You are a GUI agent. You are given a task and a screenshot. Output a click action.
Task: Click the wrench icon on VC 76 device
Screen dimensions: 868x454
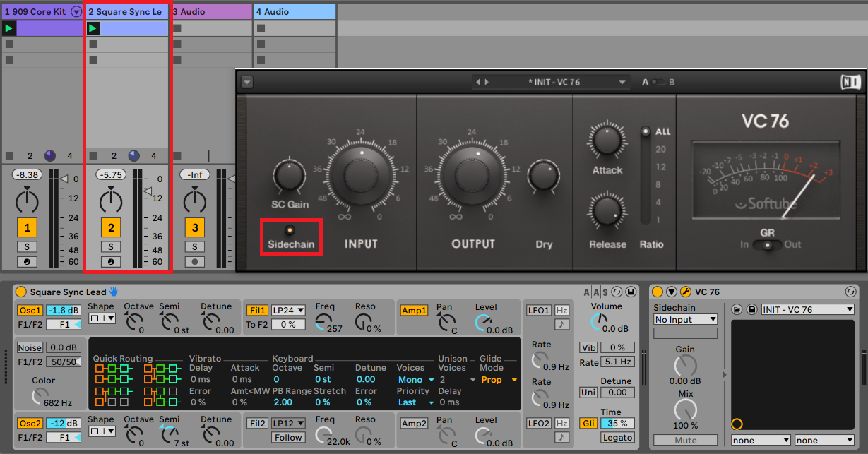[x=685, y=292]
